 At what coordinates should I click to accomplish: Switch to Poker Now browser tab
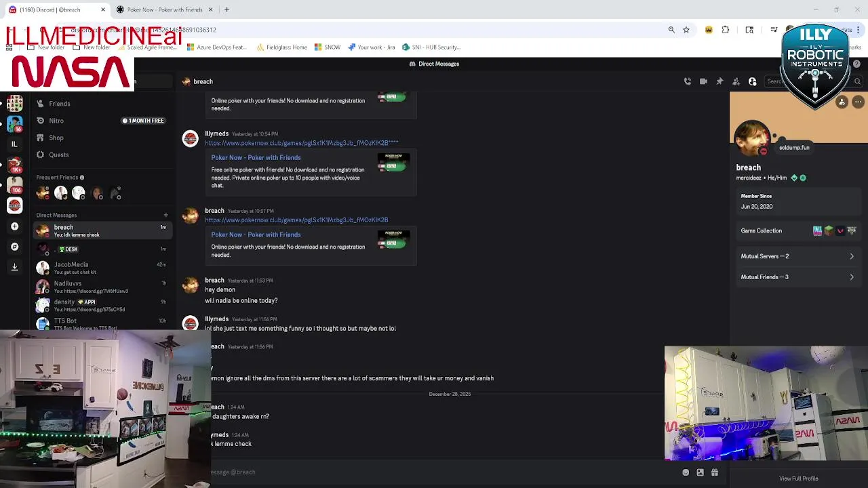click(x=164, y=9)
